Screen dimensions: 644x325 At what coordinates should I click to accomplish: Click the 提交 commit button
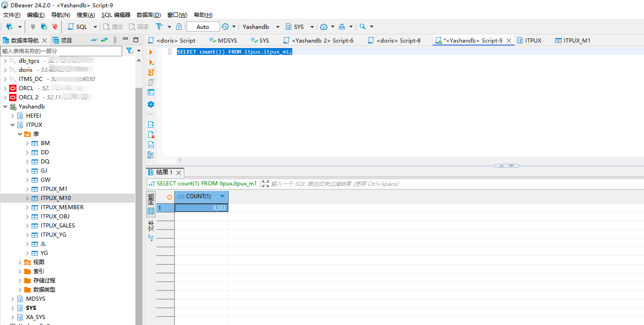(113, 27)
